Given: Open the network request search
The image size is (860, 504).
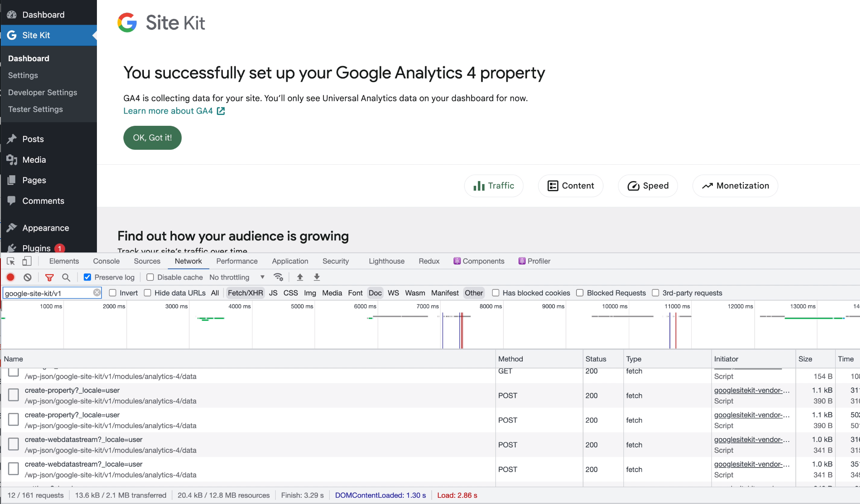Looking at the screenshot, I should 66,277.
